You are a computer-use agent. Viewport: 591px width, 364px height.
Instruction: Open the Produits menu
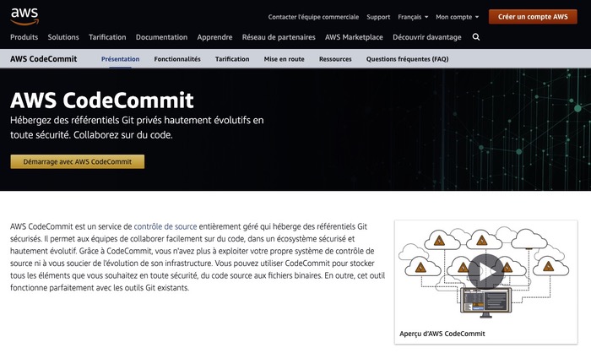[x=24, y=37]
